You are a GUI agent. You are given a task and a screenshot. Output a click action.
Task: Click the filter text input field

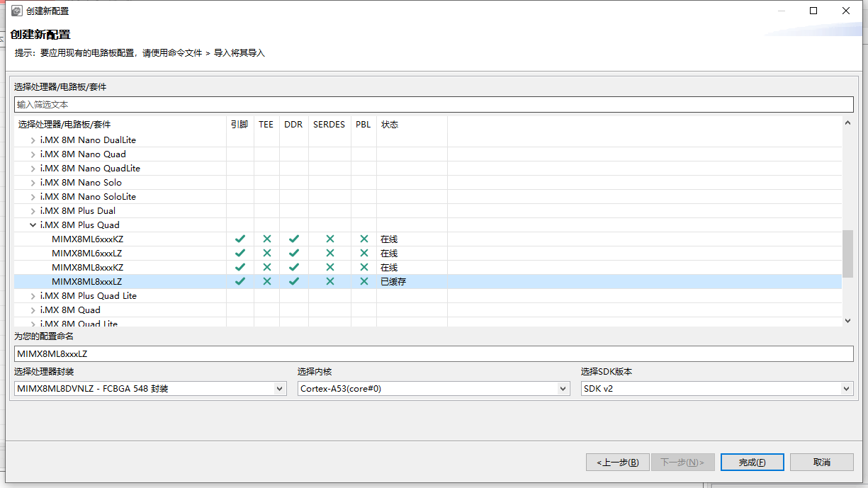[x=434, y=104]
